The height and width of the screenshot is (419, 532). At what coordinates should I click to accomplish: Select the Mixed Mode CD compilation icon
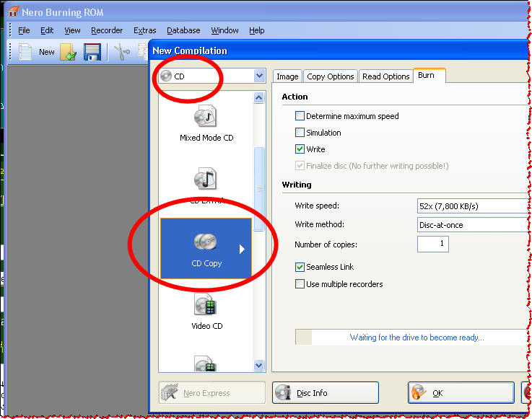(x=206, y=115)
